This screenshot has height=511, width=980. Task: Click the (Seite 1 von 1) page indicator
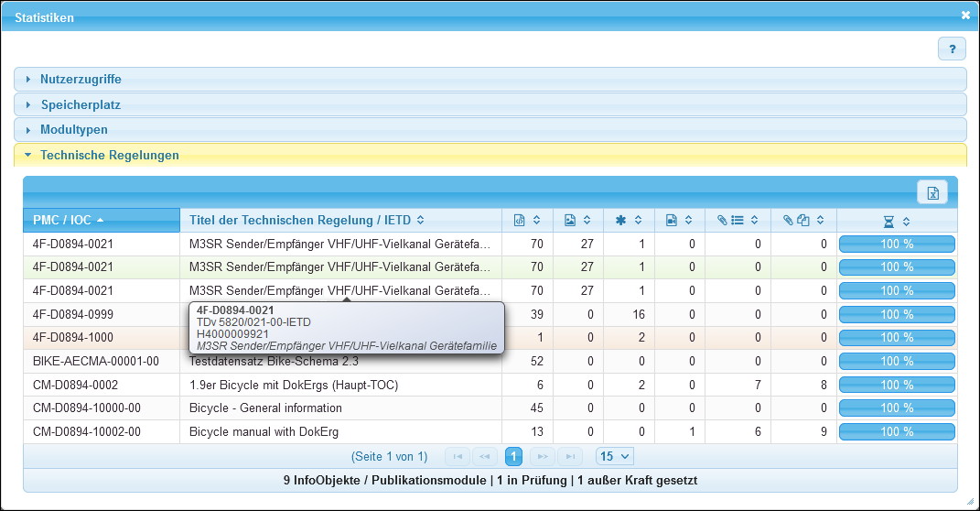click(x=390, y=457)
